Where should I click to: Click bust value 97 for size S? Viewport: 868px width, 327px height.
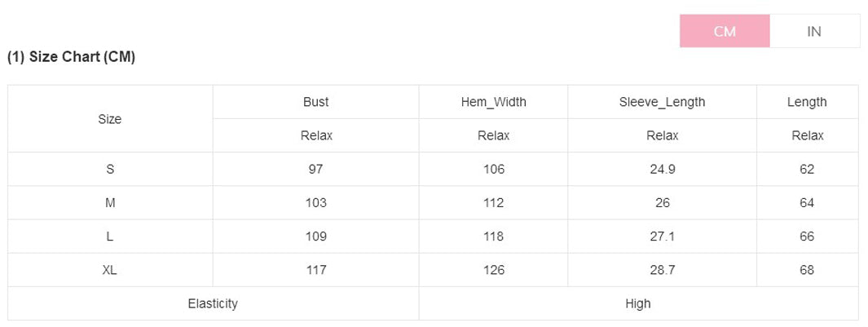[315, 170]
